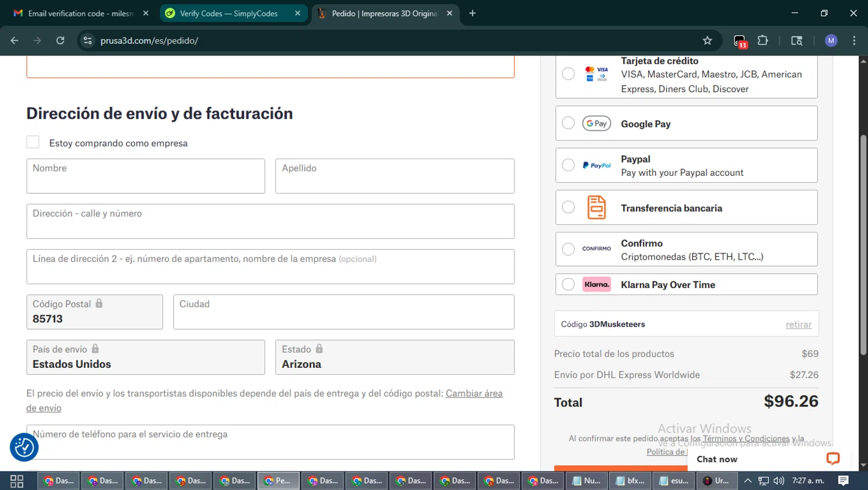Open the network icon in system tray
The height and width of the screenshot is (490, 868).
point(764,481)
